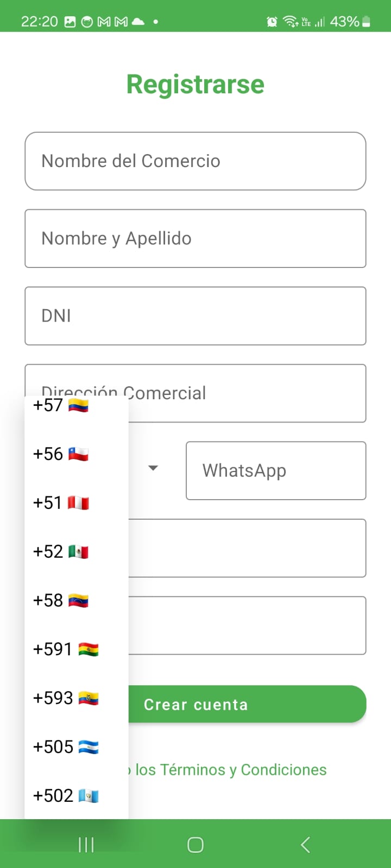Tap the Nombre del Comercio field

tap(195, 161)
